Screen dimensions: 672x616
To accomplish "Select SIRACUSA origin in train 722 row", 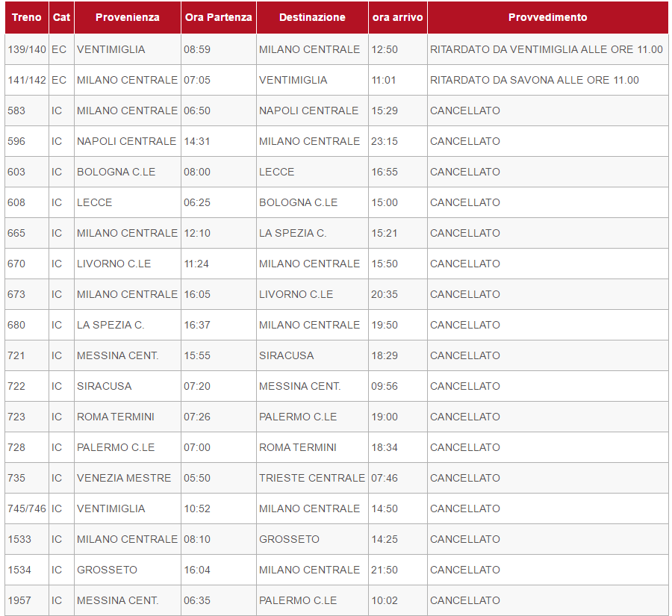I will pyautogui.click(x=104, y=386).
